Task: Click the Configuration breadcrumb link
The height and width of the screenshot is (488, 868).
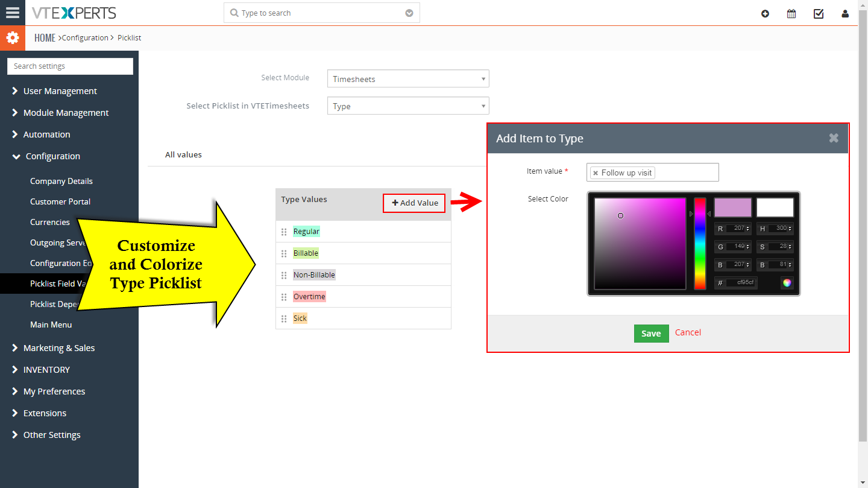Action: point(85,38)
